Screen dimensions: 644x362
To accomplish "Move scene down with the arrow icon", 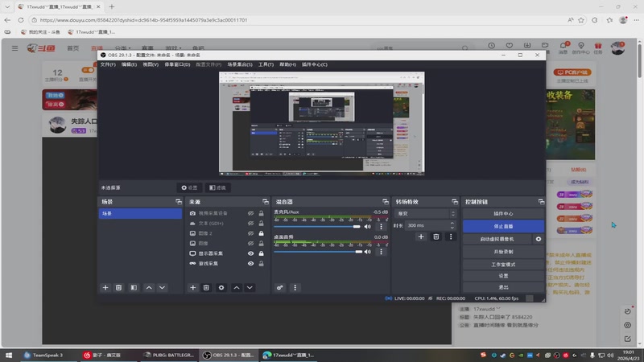I will (x=162, y=287).
